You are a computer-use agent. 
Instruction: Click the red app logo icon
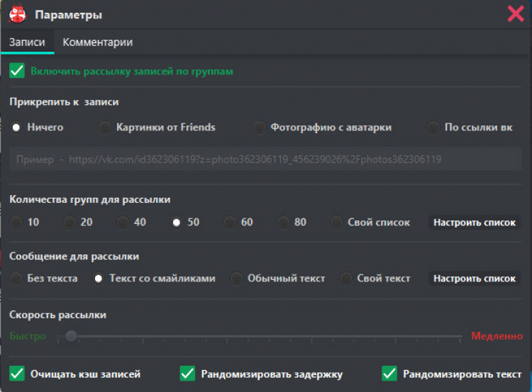17,14
